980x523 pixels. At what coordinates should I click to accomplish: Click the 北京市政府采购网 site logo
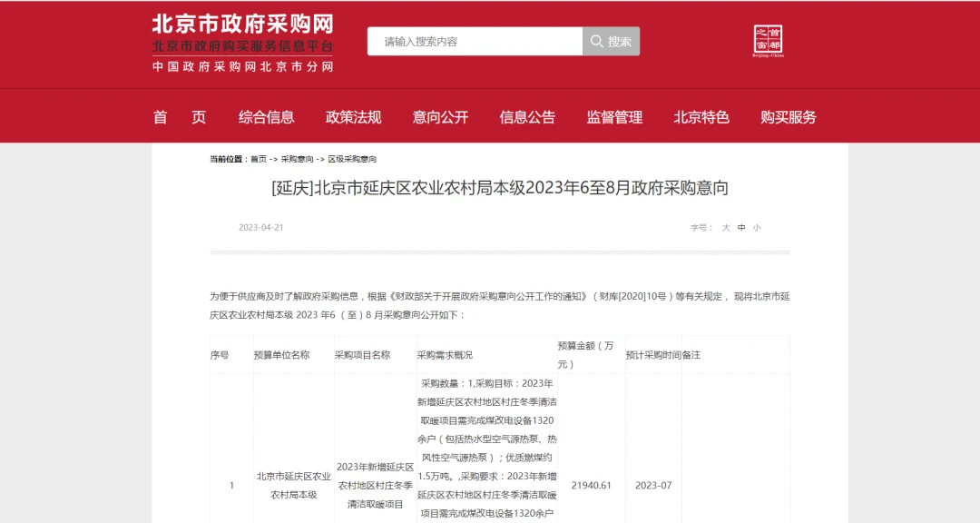[242, 25]
